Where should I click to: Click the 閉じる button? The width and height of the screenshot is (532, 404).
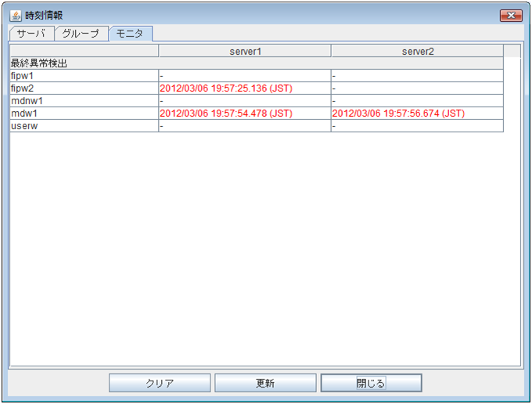371,383
